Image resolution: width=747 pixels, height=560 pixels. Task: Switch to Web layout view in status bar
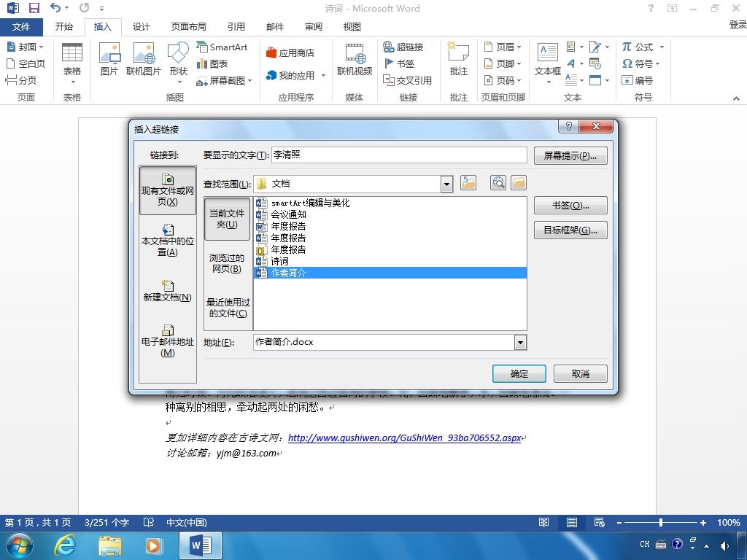(600, 522)
